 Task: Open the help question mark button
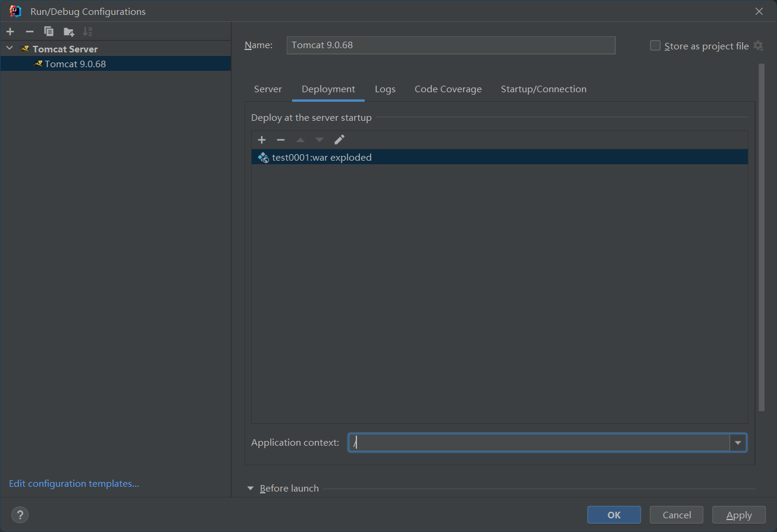(x=20, y=515)
